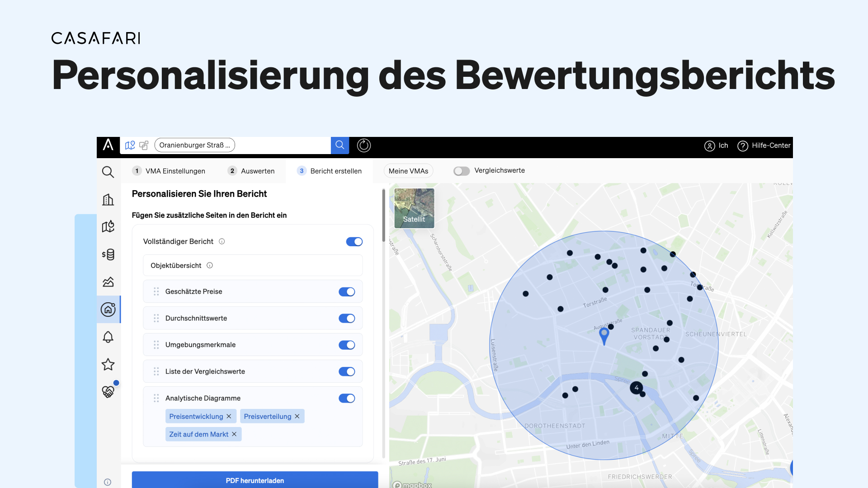Grab drag handle of Geschätzte Preise row

click(x=156, y=291)
